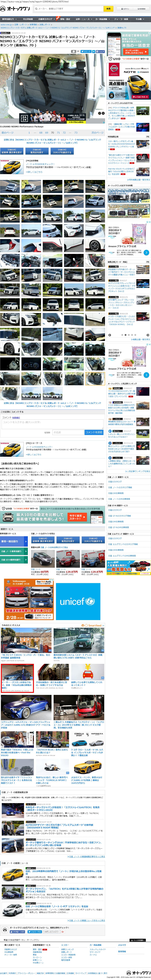Click the orange 検索 search button
Image resolution: width=151 pixels, height=980 pixels.
coord(108,8)
